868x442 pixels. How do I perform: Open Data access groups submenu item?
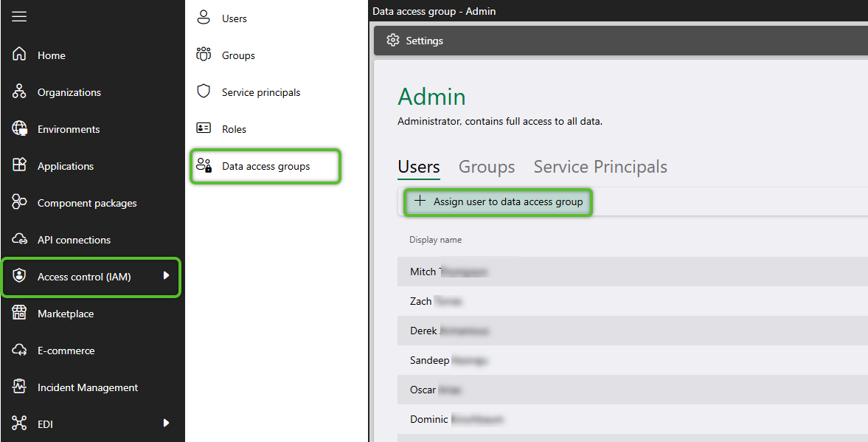pyautogui.click(x=265, y=167)
